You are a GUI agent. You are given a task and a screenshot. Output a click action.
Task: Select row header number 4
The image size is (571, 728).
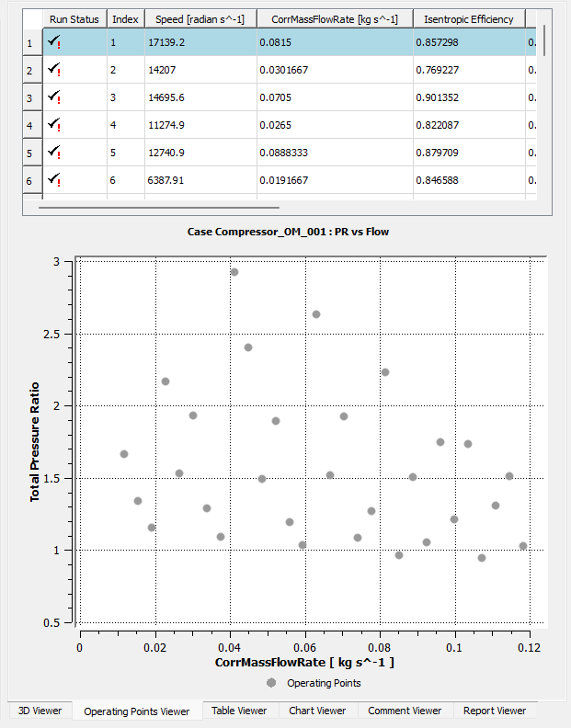point(32,125)
